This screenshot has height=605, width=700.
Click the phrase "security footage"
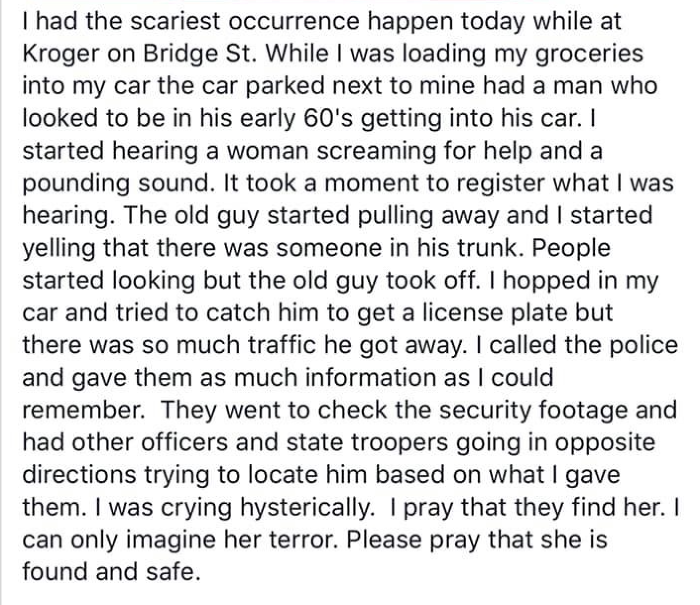click(x=518, y=410)
